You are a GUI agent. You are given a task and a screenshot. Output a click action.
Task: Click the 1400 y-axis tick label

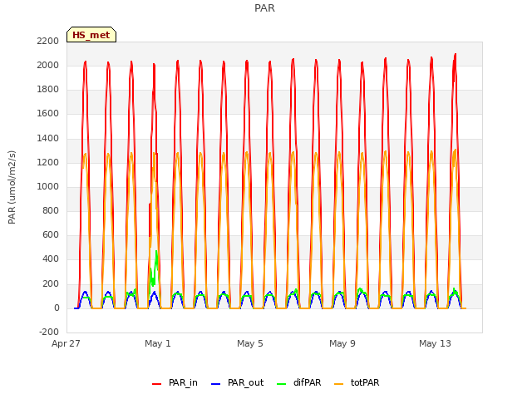[x=48, y=138]
